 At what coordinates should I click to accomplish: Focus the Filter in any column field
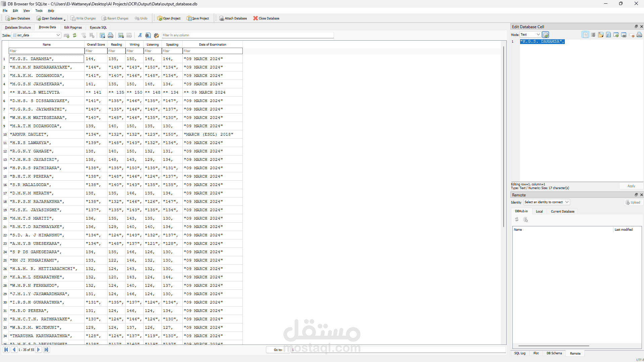248,35
